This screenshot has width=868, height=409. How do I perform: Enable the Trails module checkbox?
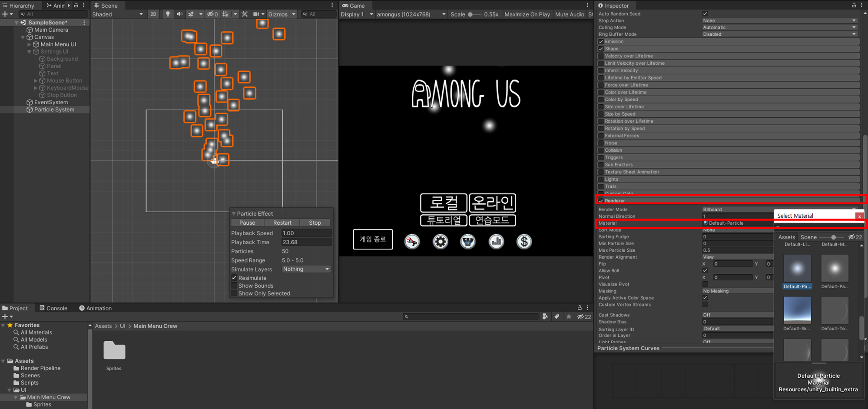click(x=601, y=186)
